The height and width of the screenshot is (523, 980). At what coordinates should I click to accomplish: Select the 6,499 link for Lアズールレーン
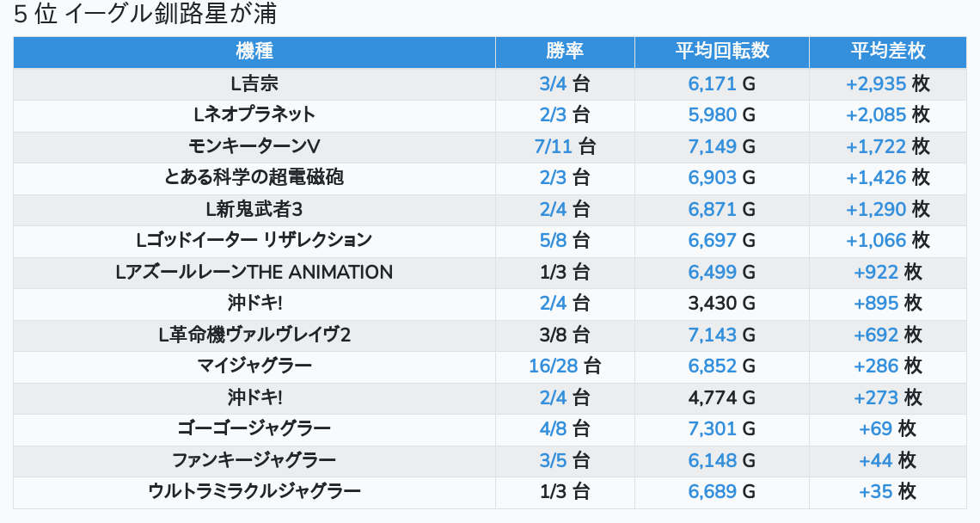pos(712,272)
